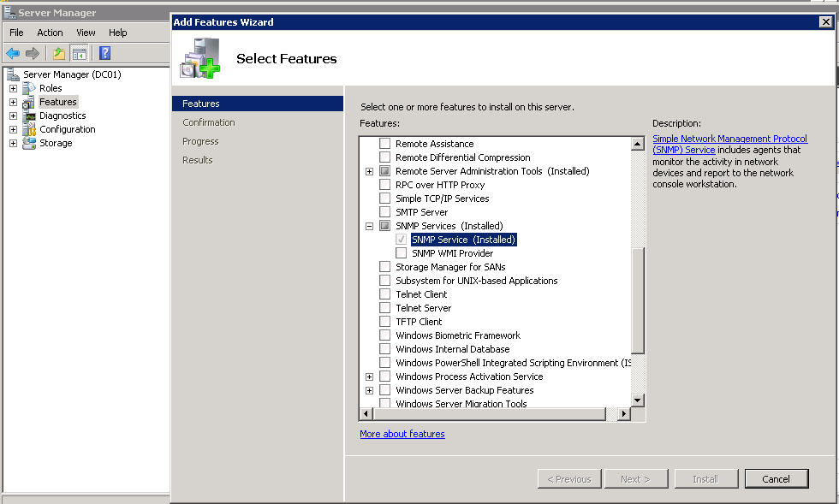Expand the Diagnostics tree node
This screenshot has width=839, height=504.
click(14, 116)
